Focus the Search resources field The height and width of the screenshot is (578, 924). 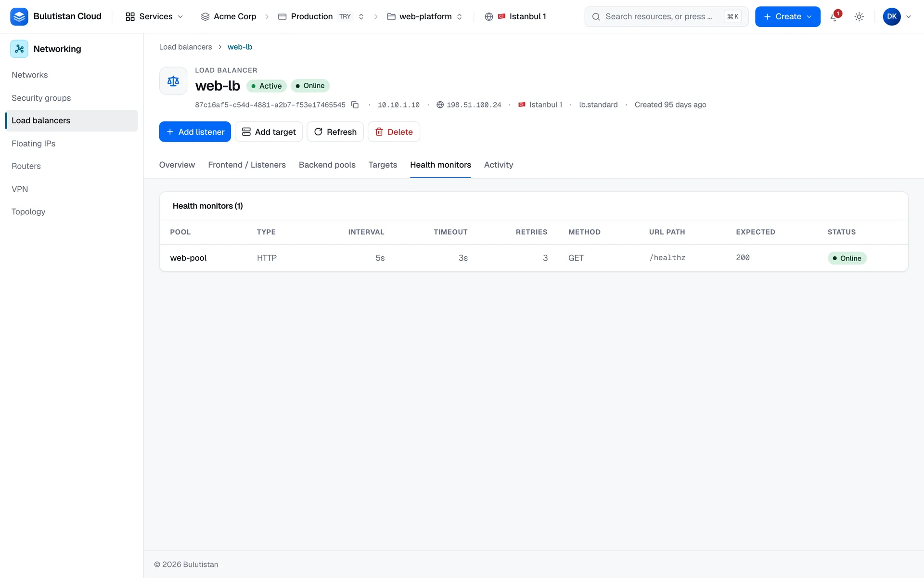tap(666, 17)
